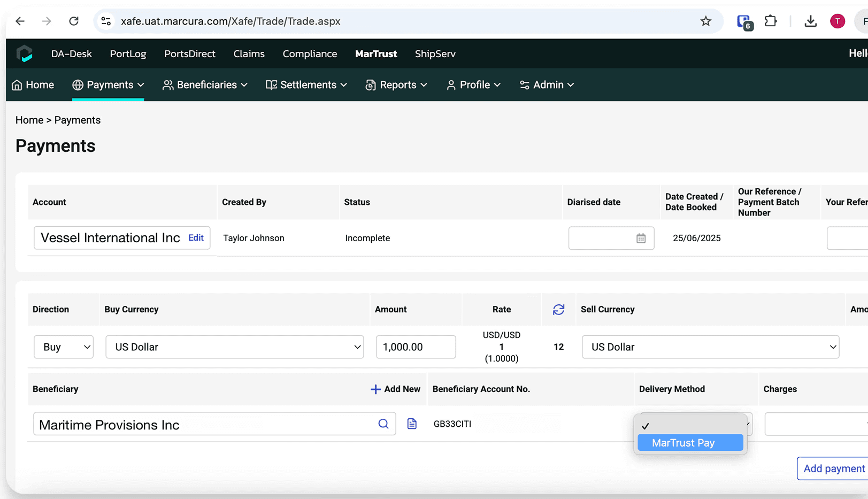Screen dimensions: 868x499
Task: Switch to the PortsDirect product tab
Action: [x=190, y=54]
